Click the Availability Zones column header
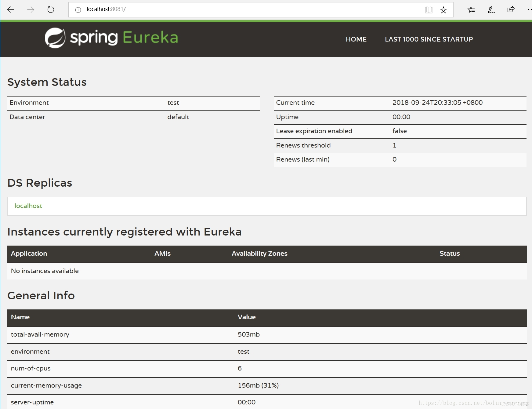 point(259,254)
